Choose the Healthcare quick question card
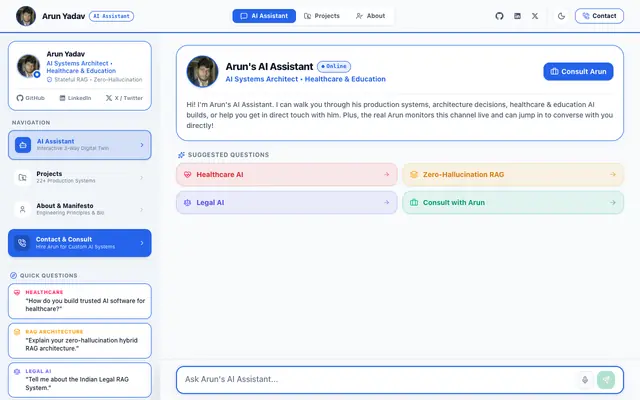The width and height of the screenshot is (640, 400). point(80,301)
